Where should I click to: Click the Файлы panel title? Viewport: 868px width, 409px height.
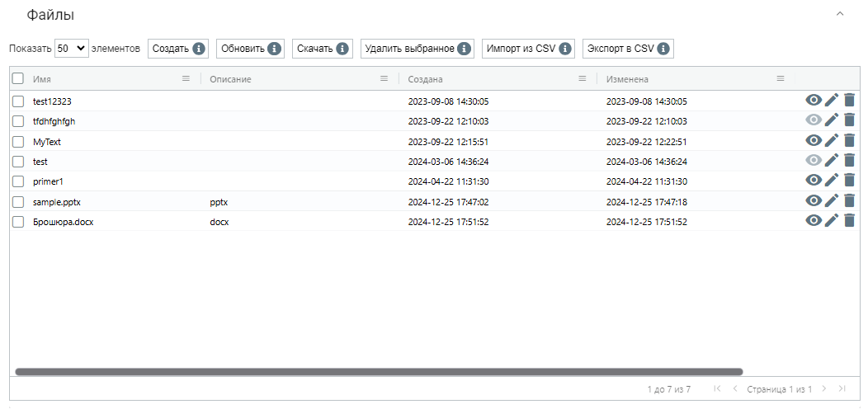(50, 16)
